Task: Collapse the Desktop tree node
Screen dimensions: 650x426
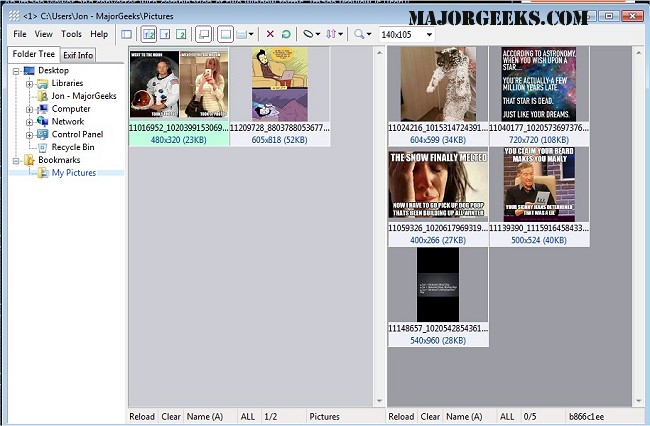Action: click(16, 71)
